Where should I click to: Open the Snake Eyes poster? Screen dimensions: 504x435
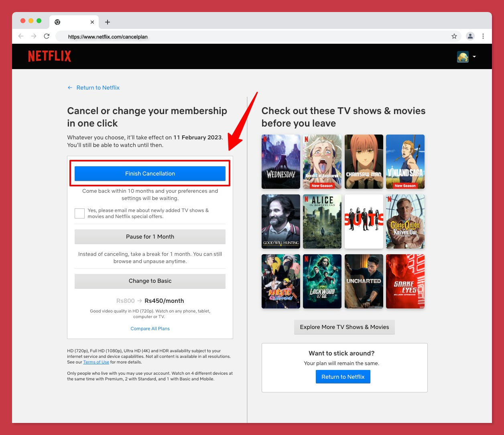point(405,281)
